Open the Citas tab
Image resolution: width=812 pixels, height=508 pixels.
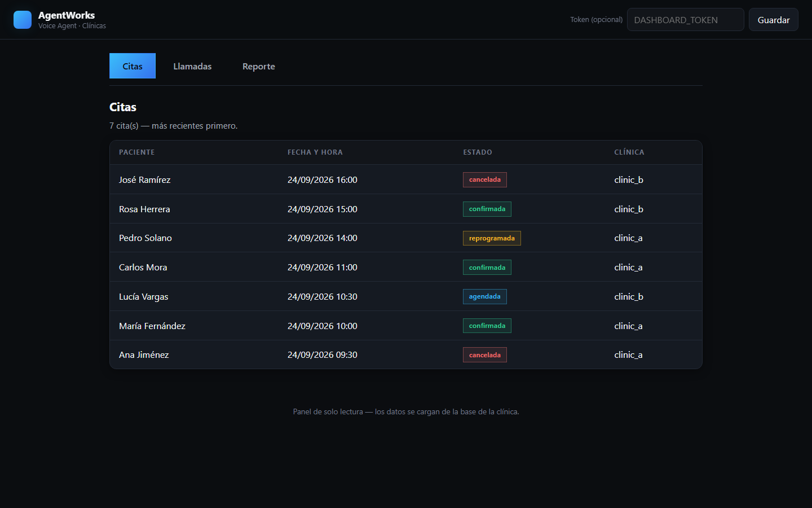[x=133, y=66]
